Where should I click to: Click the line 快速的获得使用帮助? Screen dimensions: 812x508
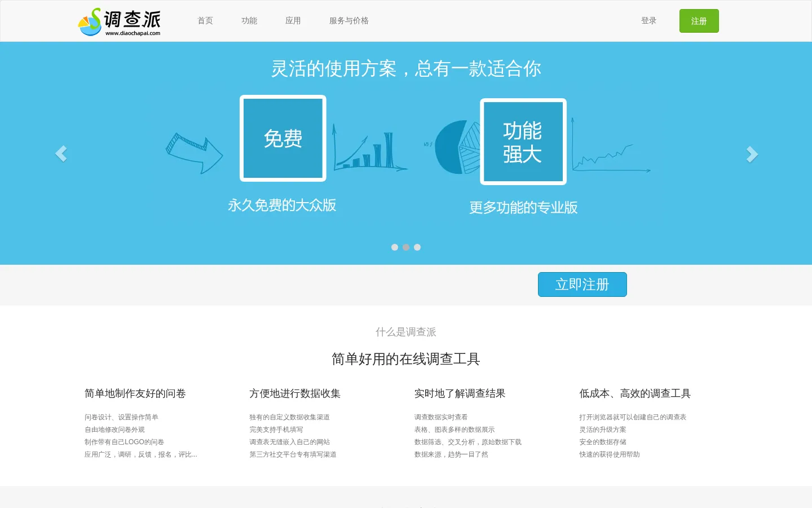pos(610,454)
